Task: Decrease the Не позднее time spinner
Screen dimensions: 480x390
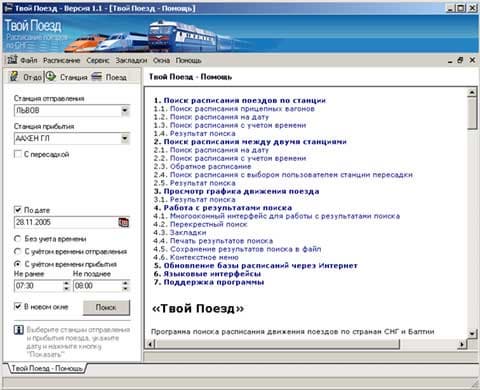Action: coord(125,289)
